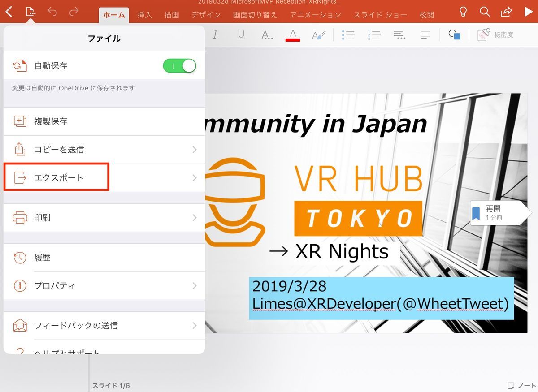Screen dimensions: 538x392
Task: Select the blue date and name text box
Action: click(382, 298)
